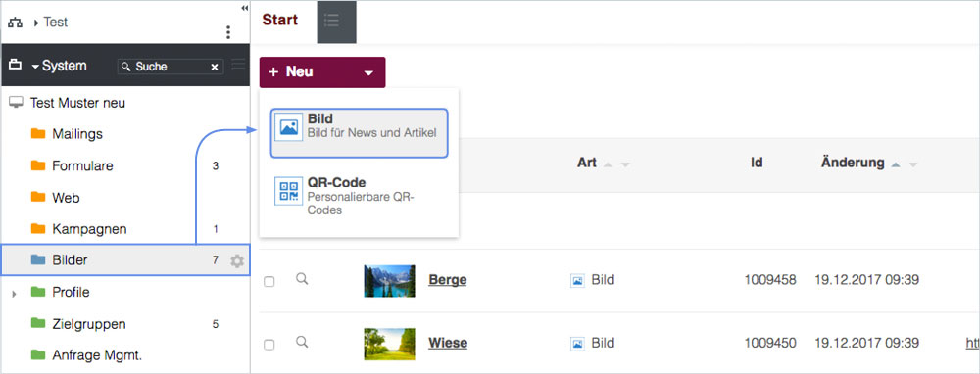
Task: Open the three-dot menu next to Test
Action: [228, 32]
